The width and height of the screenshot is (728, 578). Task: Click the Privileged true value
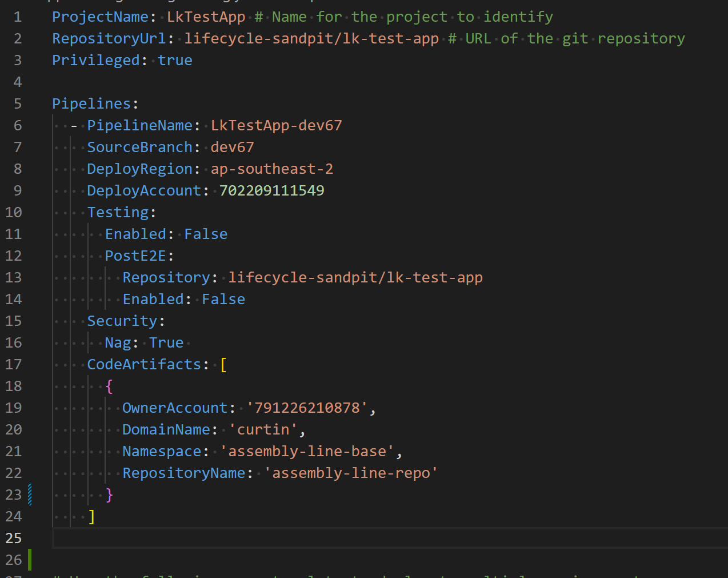coord(175,60)
